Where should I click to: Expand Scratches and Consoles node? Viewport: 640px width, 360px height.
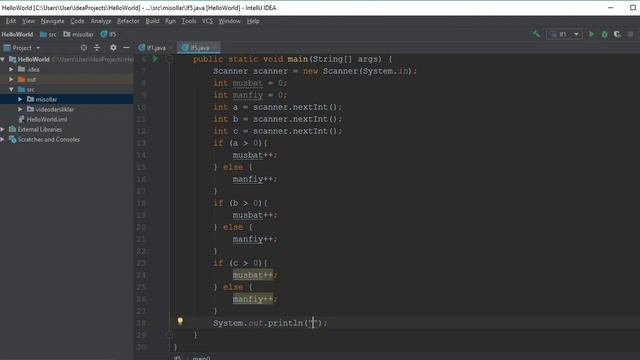coord(3,140)
